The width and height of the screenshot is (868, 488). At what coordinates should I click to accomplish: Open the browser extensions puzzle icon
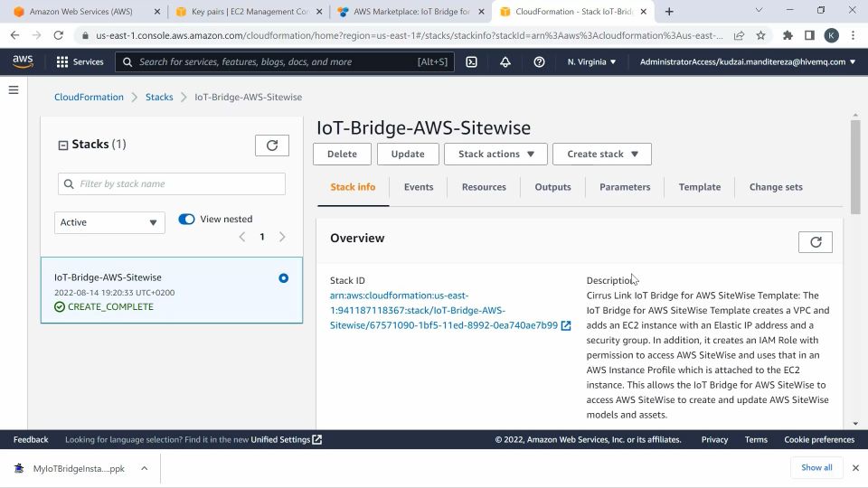pos(788,35)
